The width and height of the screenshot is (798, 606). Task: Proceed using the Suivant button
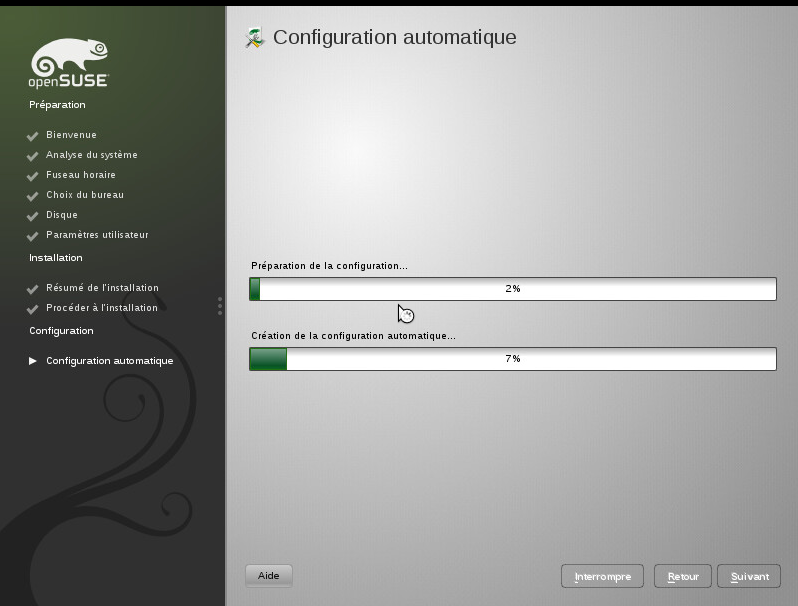pyautogui.click(x=749, y=577)
